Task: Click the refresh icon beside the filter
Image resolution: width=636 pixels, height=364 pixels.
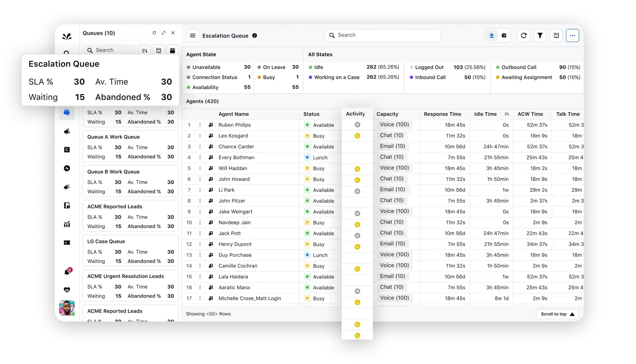Action: click(524, 35)
